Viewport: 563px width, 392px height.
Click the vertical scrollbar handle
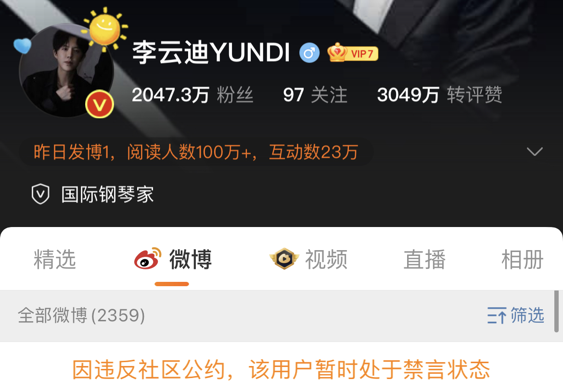(x=556, y=312)
